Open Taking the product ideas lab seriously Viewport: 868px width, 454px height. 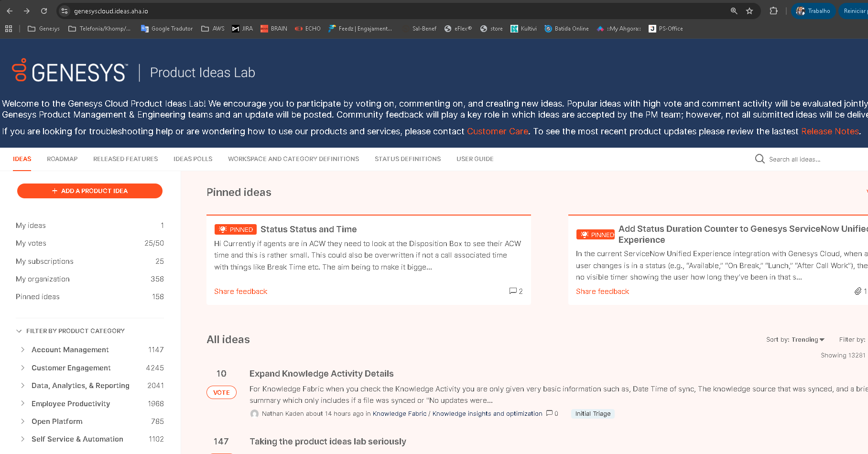[328, 442]
